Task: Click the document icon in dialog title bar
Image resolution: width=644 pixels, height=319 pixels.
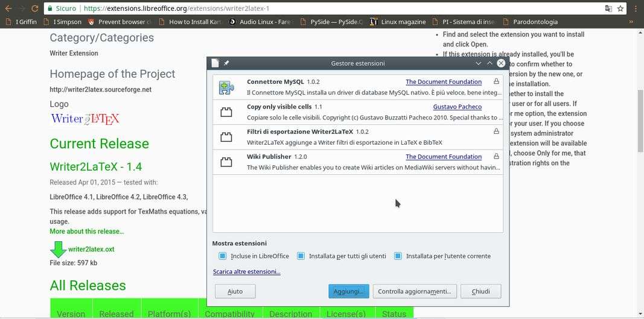Action: click(x=215, y=63)
